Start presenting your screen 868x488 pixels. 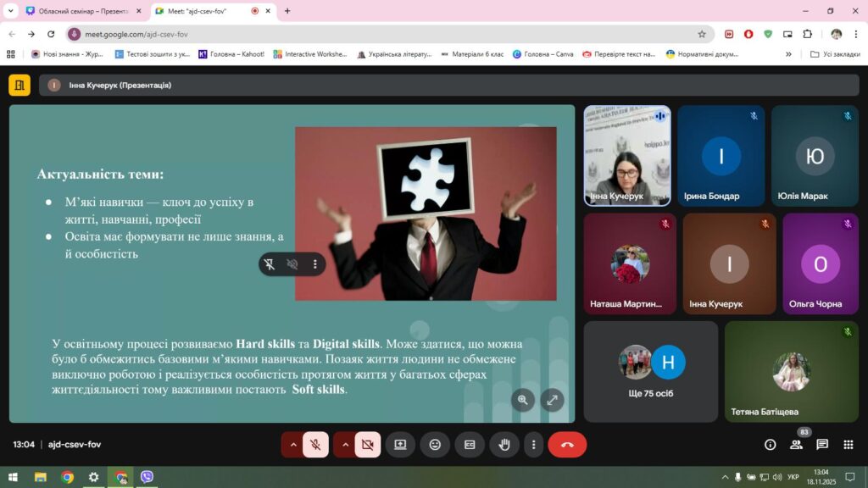pos(400,444)
